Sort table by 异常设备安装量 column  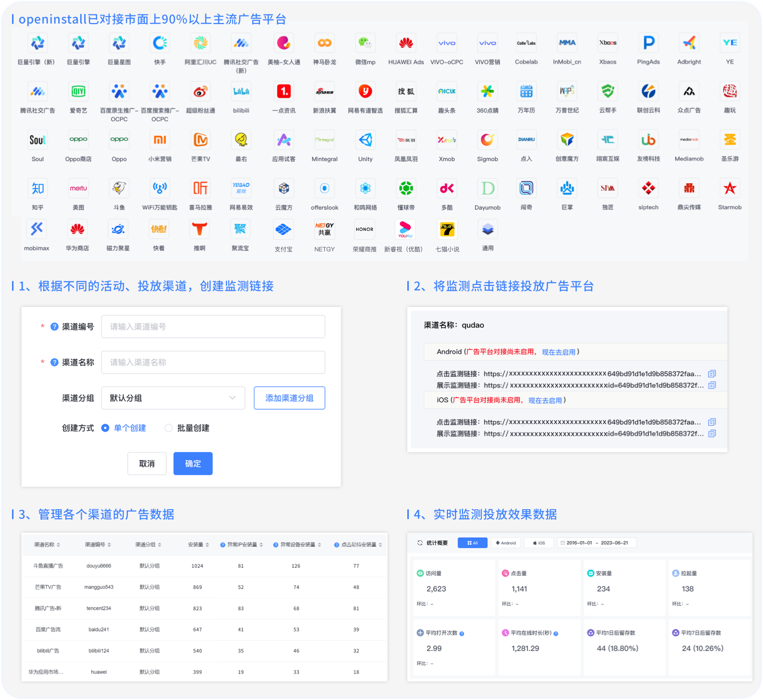(x=319, y=545)
